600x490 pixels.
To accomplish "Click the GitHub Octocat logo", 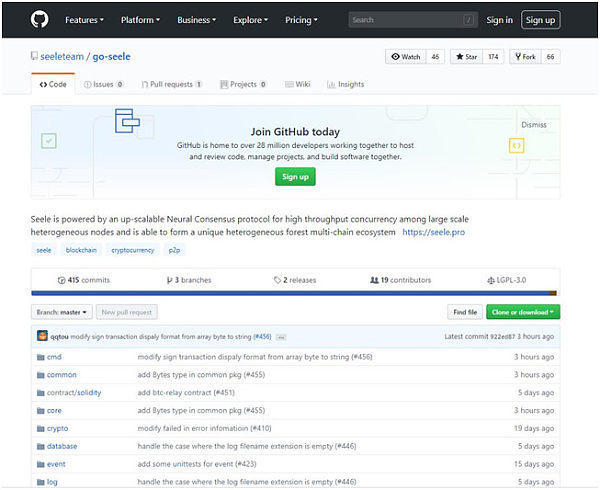I will 39,20.
